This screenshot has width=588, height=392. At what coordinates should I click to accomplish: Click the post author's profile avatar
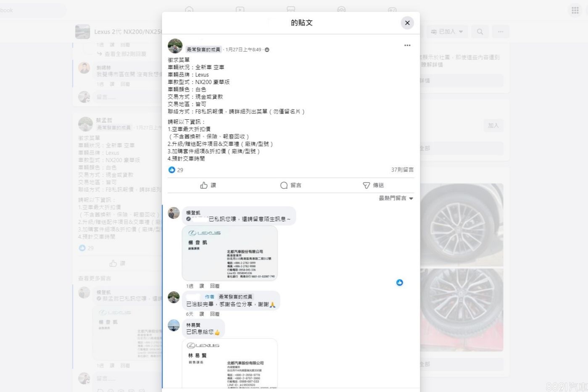point(175,46)
